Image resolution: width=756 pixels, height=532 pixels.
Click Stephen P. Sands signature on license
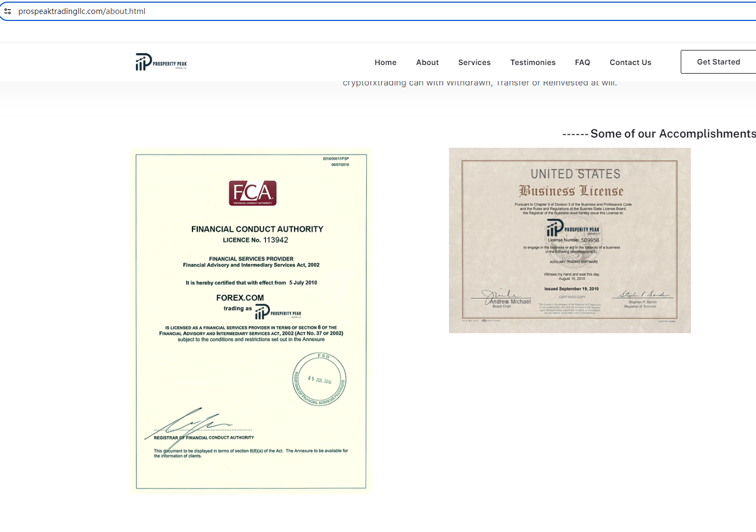(x=643, y=294)
